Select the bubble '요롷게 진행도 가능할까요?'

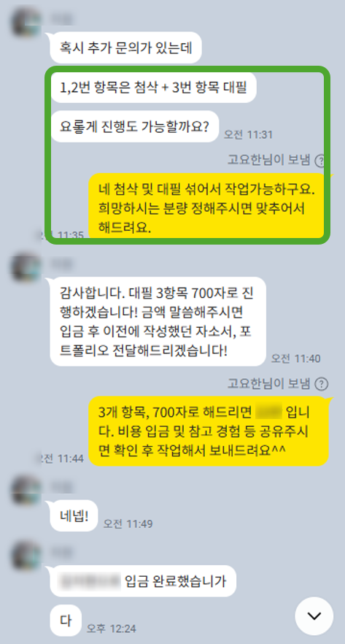point(134,126)
